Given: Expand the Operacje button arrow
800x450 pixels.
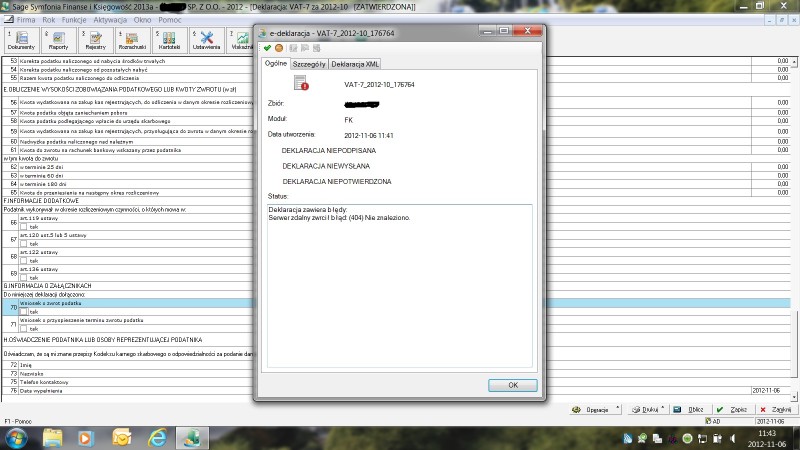Looking at the screenshot, I should coord(617,409).
